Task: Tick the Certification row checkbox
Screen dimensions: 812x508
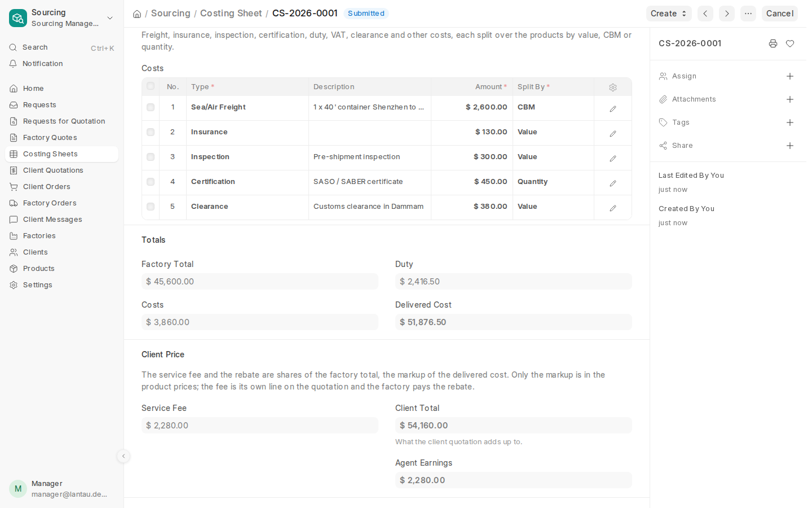Action: (151, 182)
